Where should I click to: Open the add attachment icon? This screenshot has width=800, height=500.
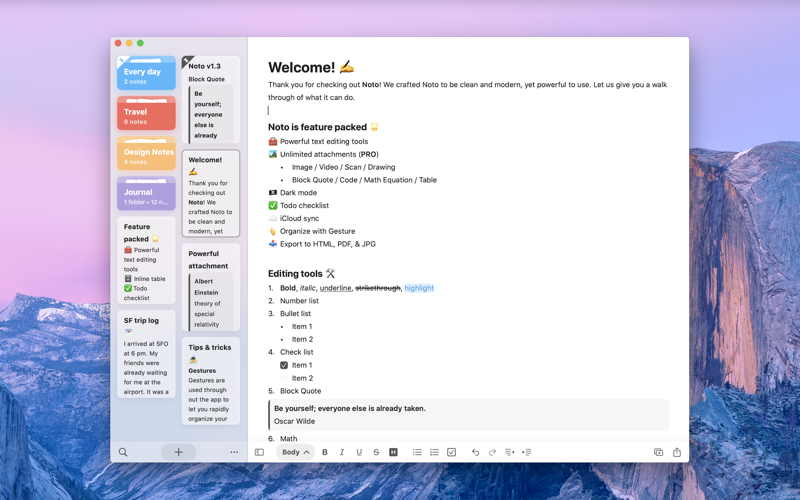[x=659, y=452]
